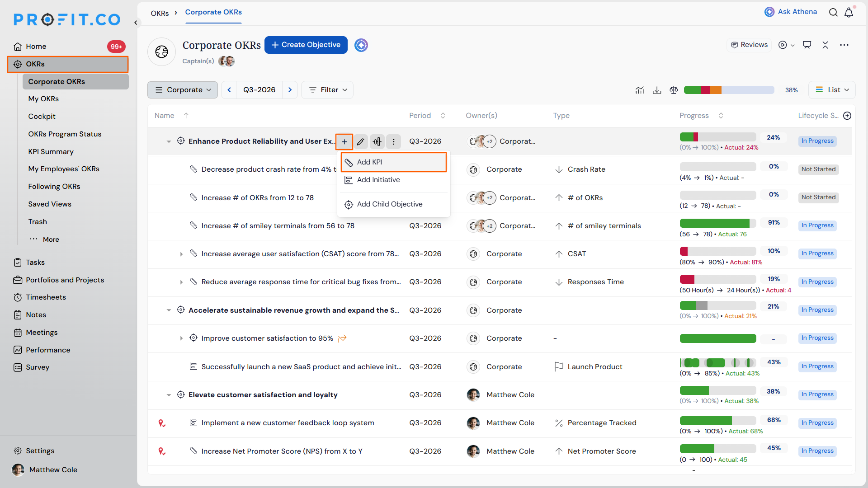This screenshot has height=488, width=868.
Task: Open the notifications bell
Action: coord(849,12)
